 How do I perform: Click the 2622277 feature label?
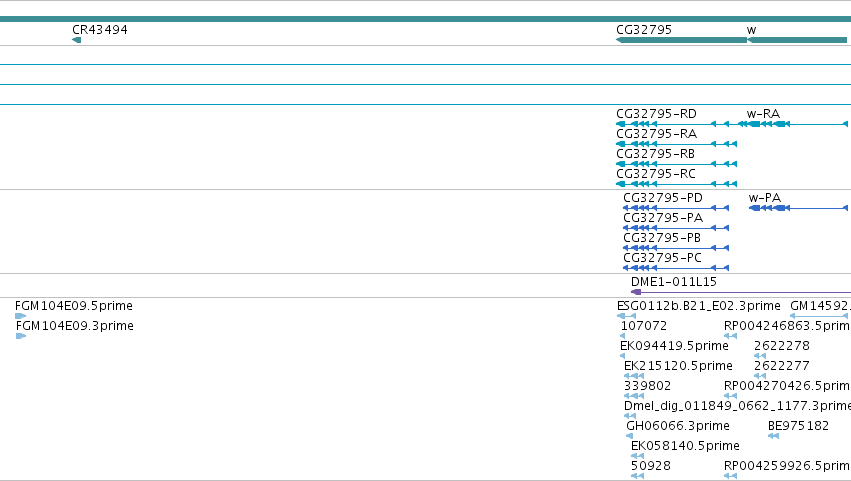tap(782, 366)
